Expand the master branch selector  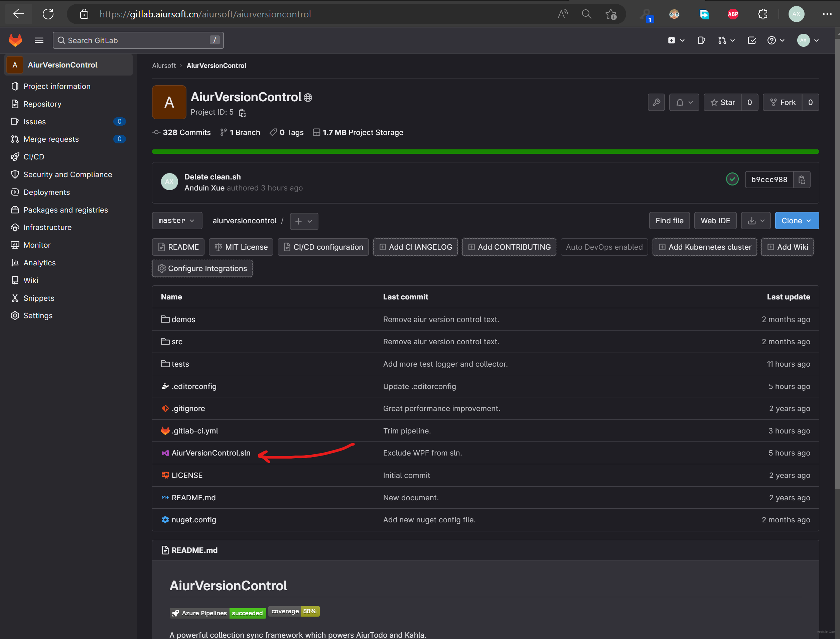177,221
